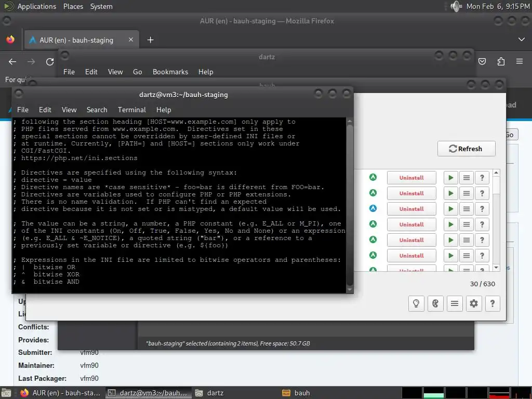Expand the Firefox list-all-tabs chevron
The image size is (532, 399).
[522, 39]
